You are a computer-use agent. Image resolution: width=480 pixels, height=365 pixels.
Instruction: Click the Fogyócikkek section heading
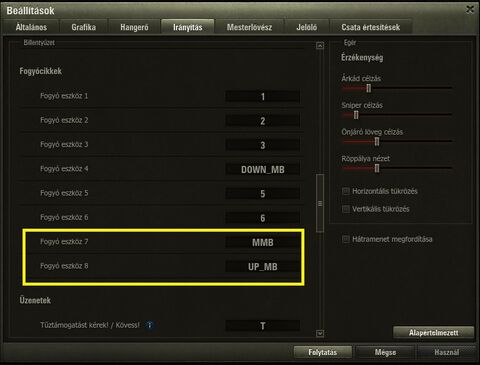point(40,71)
